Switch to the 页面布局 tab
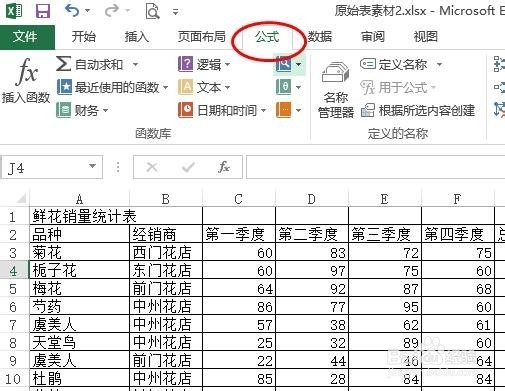505x391 pixels. tap(201, 36)
